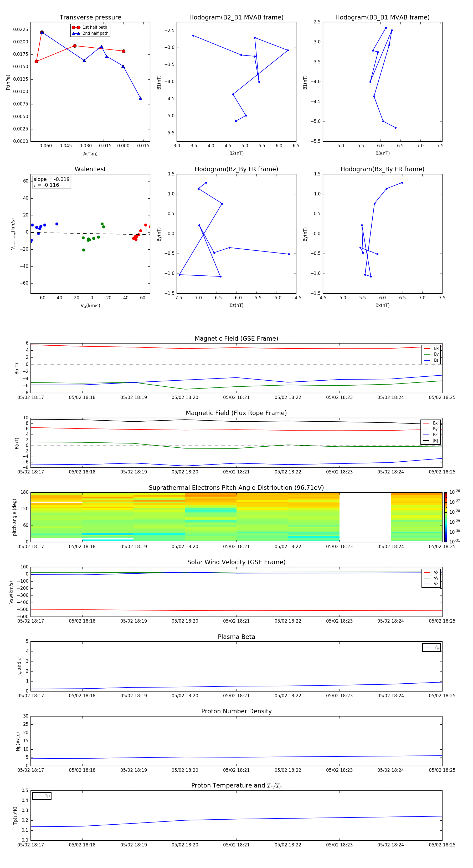Click the 'Bx(nT)' x-axis label
The height and width of the screenshot is (868, 473).
pyautogui.click(x=382, y=305)
